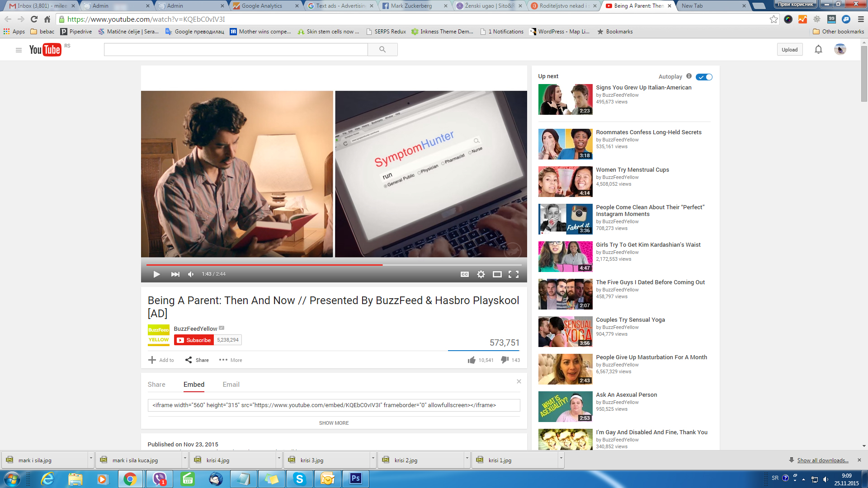The image size is (868, 488).
Task: Switch to the Email share tab
Action: point(231,385)
